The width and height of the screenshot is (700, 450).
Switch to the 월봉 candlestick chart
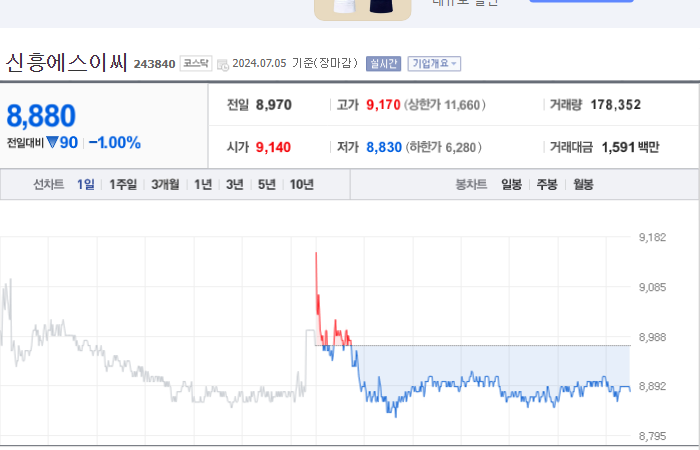click(583, 184)
